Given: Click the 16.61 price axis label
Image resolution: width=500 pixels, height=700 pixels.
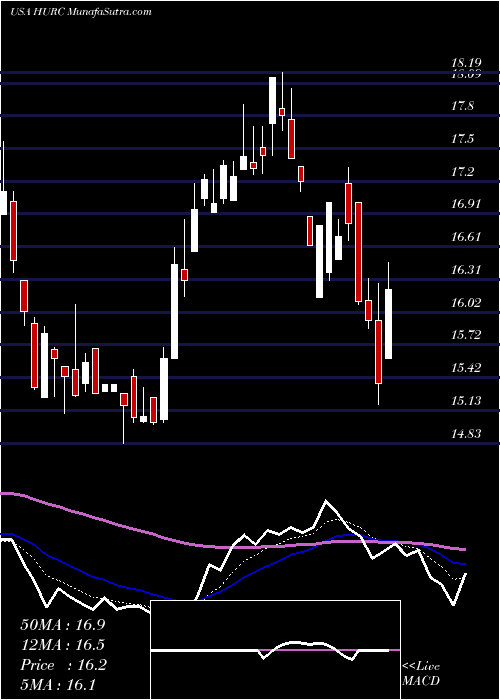Looking at the screenshot, I should click(x=466, y=237).
